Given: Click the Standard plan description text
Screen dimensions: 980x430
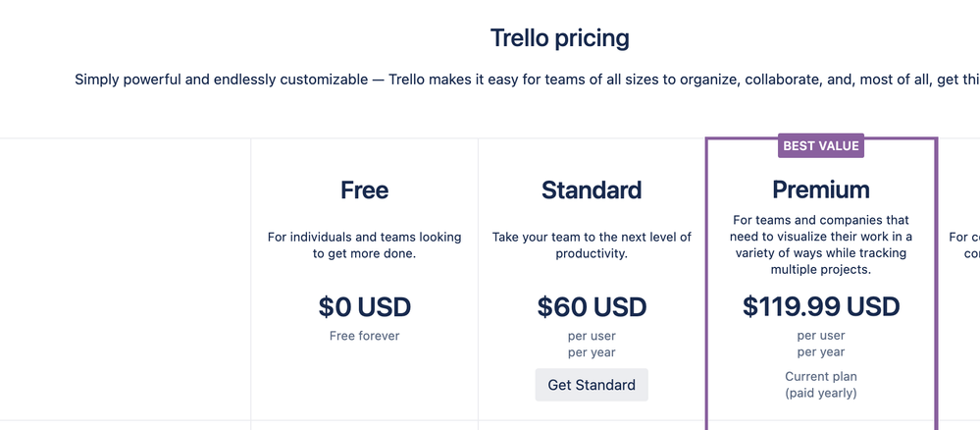Looking at the screenshot, I should 592,245.
